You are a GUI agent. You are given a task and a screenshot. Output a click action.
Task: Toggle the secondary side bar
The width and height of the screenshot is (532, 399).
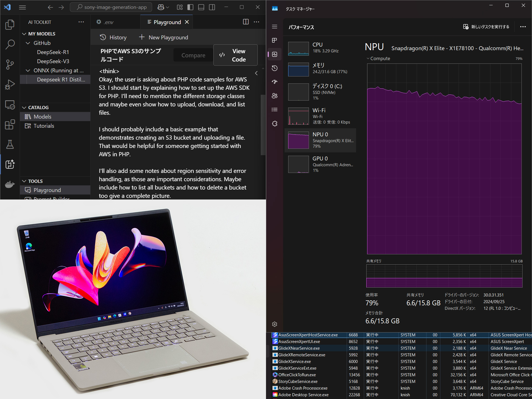(x=212, y=7)
